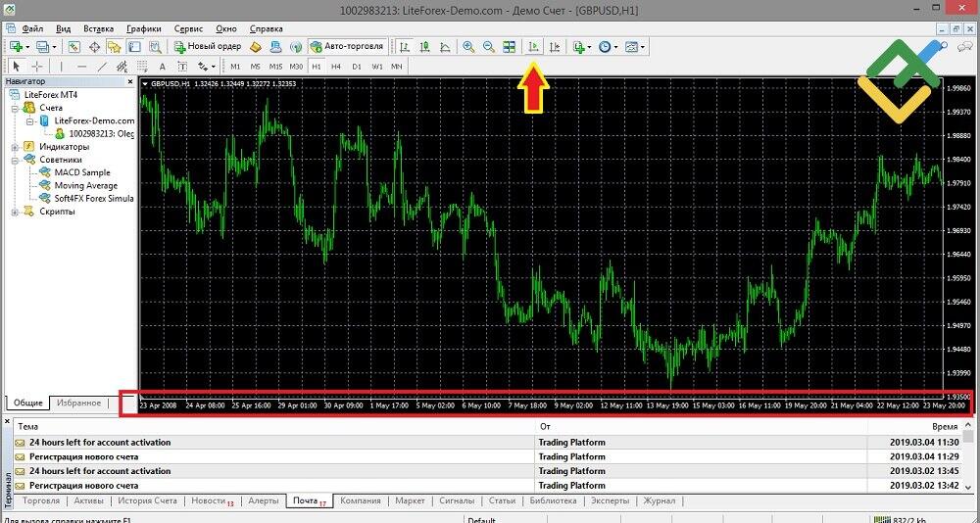Open the templates dropdown arrow
Image resolution: width=980 pixels, height=523 pixels.
[x=643, y=47]
